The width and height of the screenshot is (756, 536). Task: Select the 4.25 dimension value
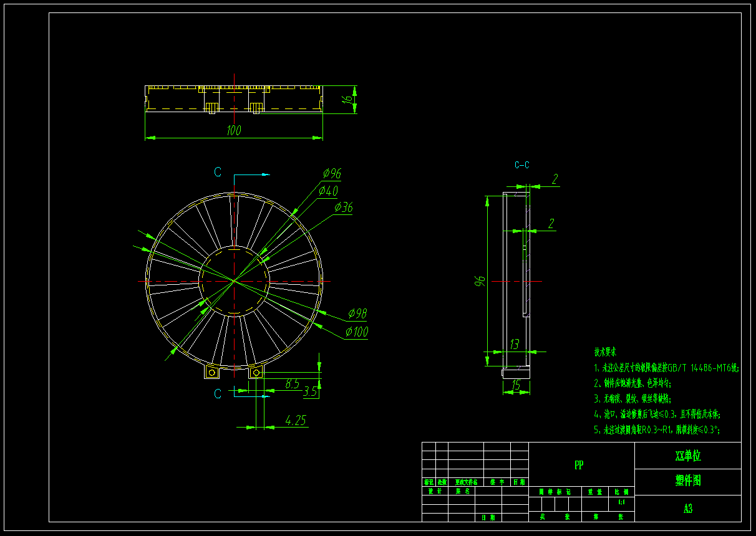click(296, 421)
